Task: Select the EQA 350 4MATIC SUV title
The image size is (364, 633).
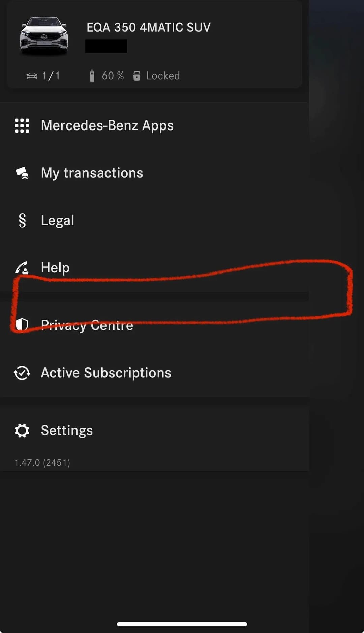Action: 149,27
